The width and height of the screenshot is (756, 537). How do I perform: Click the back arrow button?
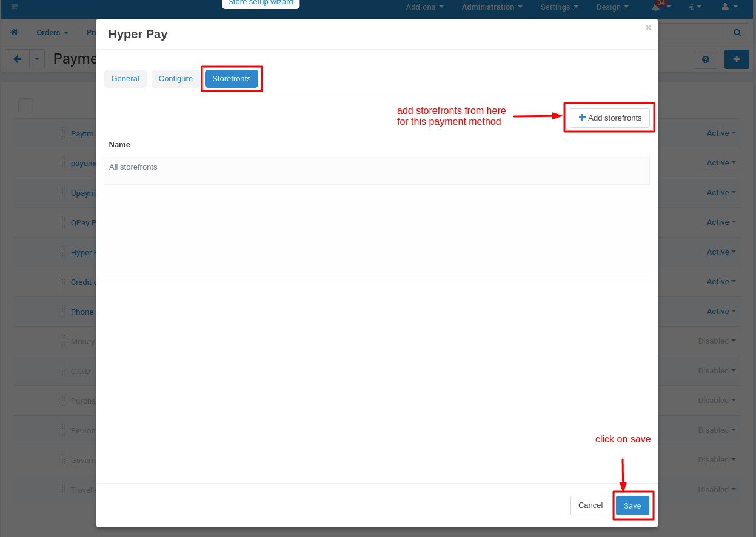point(17,59)
